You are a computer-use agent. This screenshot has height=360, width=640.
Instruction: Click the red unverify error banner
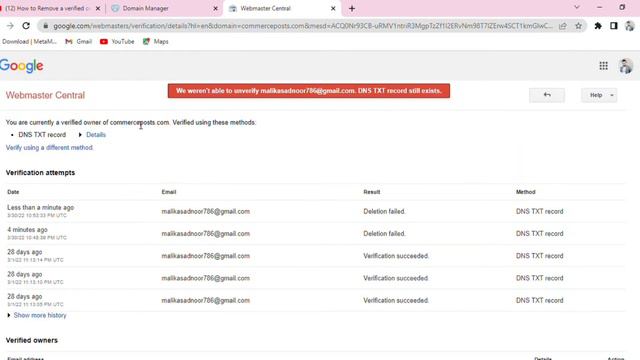(309, 91)
